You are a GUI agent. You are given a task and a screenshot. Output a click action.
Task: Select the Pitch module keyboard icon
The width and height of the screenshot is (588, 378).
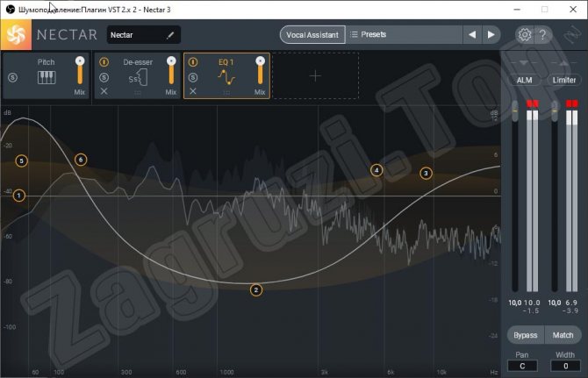(x=47, y=77)
